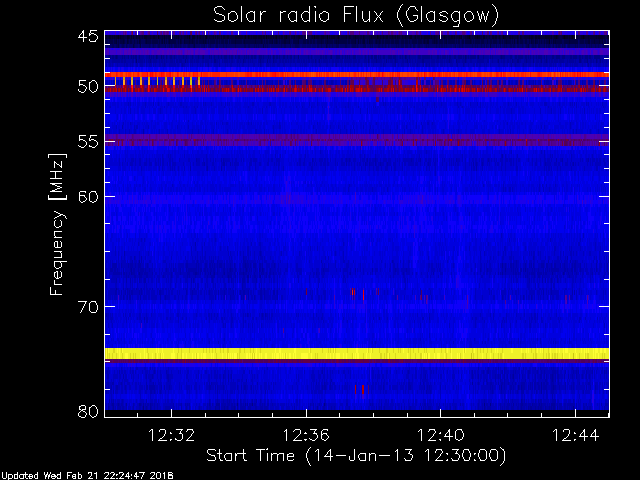Click the 70 frequency tick label
The width and height of the screenshot is (640, 480).
click(x=88, y=307)
